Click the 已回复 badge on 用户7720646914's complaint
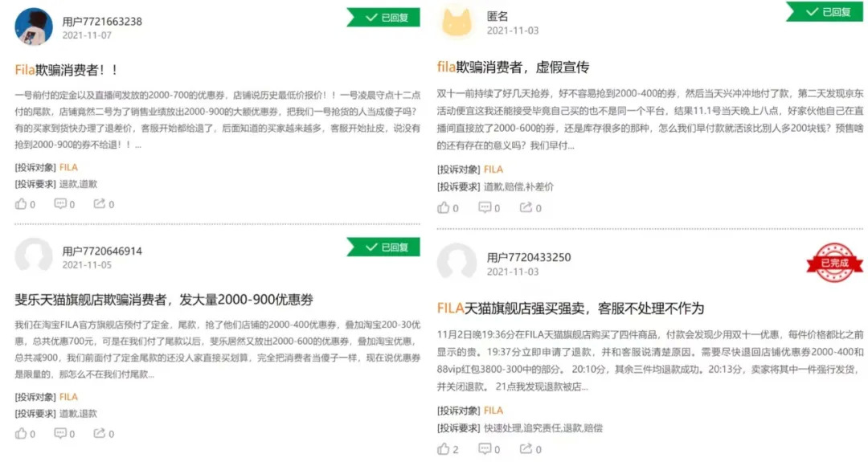 (383, 247)
